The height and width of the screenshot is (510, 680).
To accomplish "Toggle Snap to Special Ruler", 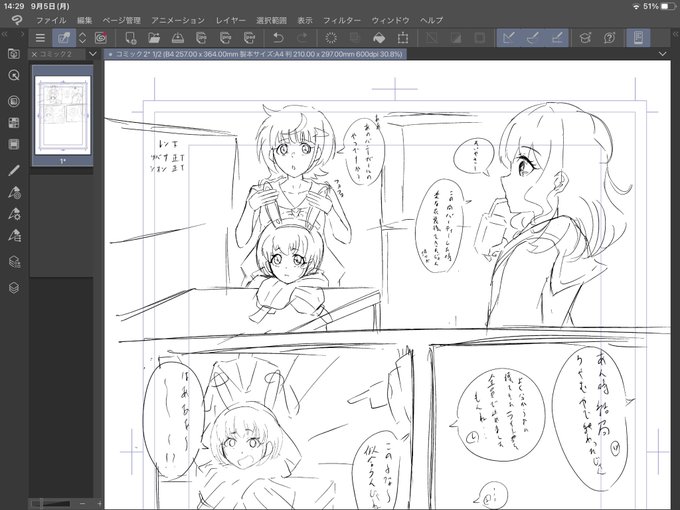I will point(533,38).
